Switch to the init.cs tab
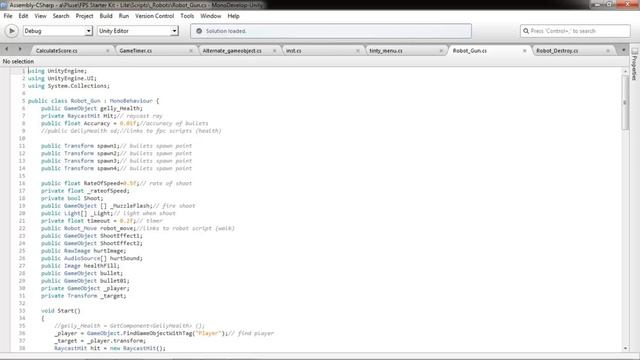The height and width of the screenshot is (360, 640). tap(322, 51)
